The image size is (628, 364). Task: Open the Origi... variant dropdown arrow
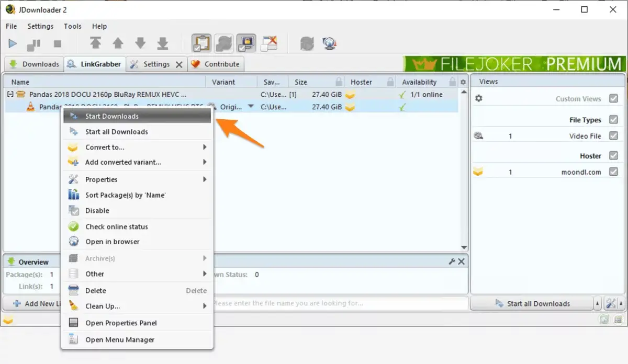pyautogui.click(x=251, y=107)
